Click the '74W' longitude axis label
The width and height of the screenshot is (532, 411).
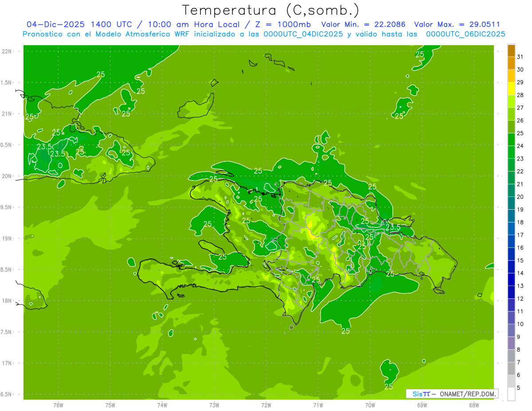(162, 405)
